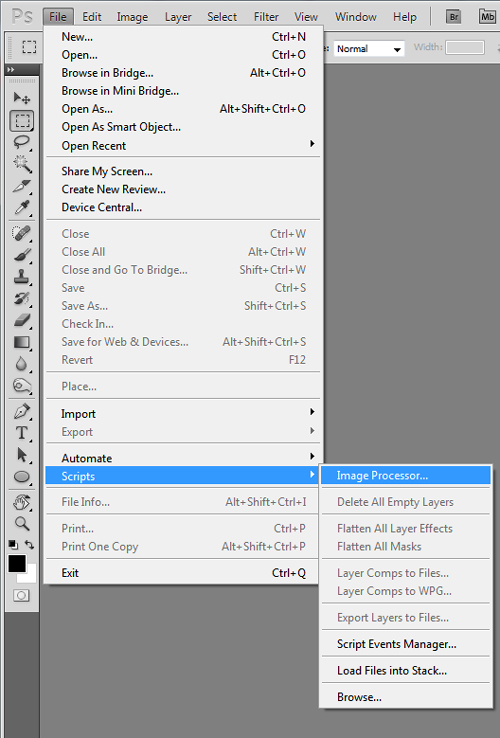Viewport: 500px width, 738px height.
Task: Choose Open As Smart Object...
Action: (x=183, y=127)
